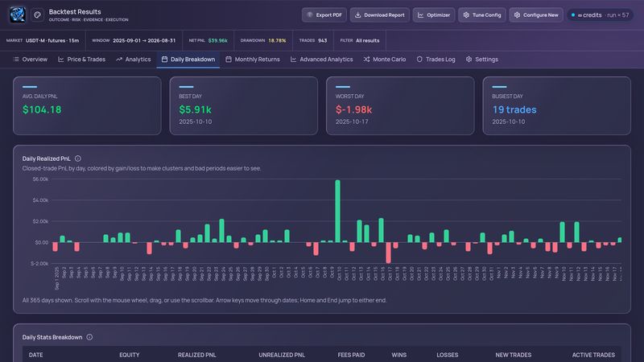
Task: View the Trades Log tab
Action: [436, 59]
